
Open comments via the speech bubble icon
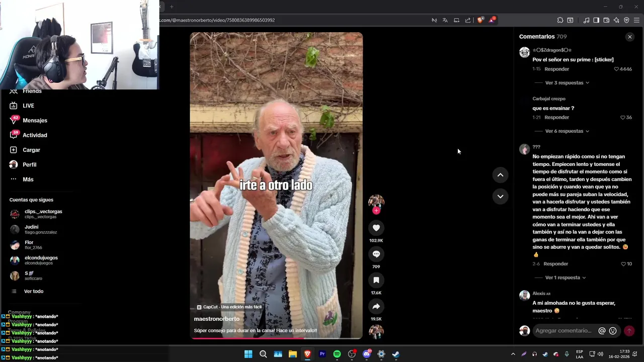376,254
